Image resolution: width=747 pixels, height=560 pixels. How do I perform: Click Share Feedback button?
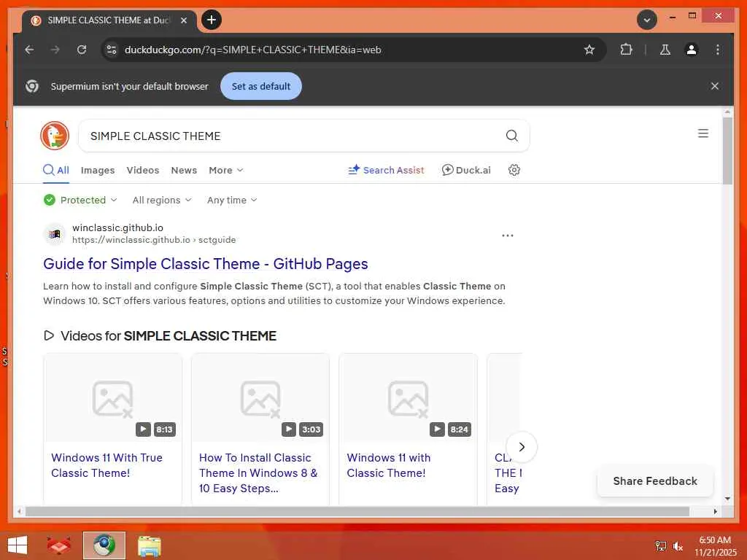point(655,481)
